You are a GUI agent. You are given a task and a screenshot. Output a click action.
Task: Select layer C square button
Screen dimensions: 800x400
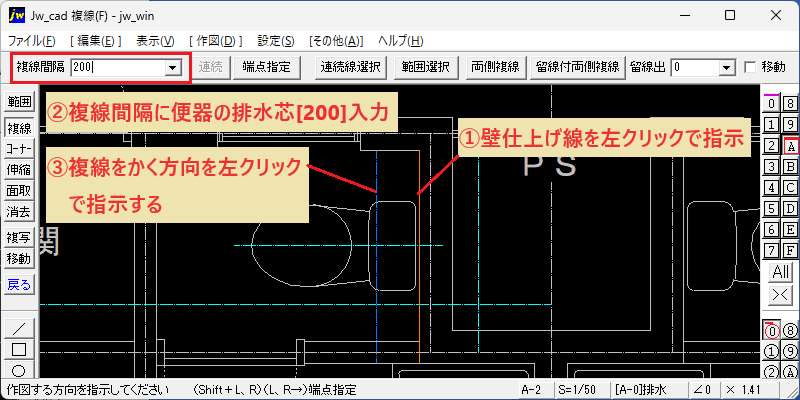click(x=790, y=188)
